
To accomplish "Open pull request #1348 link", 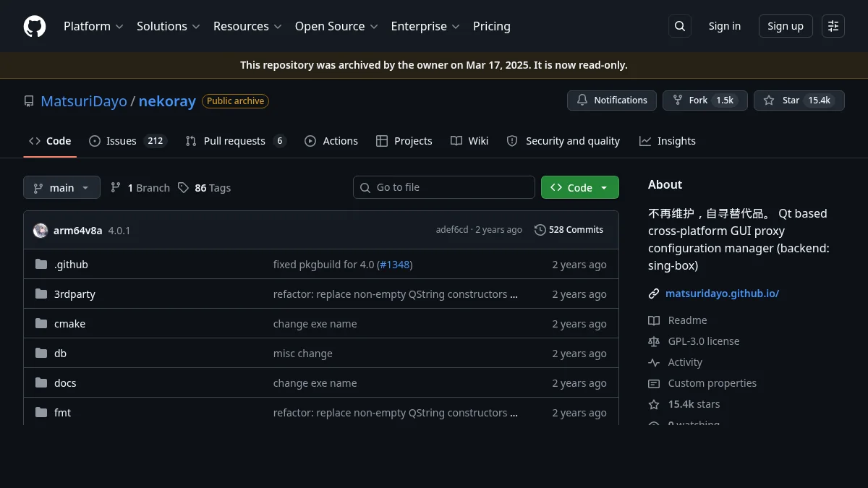I will [x=394, y=265].
